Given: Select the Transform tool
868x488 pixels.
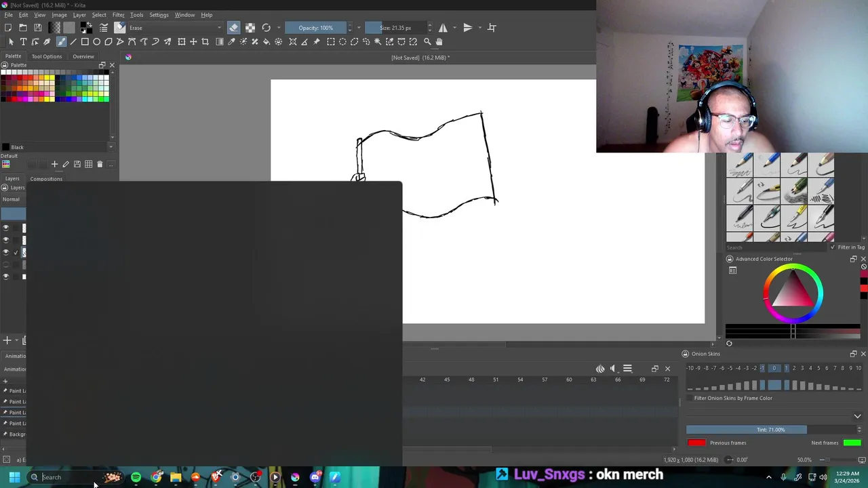Looking at the screenshot, I should [x=181, y=42].
